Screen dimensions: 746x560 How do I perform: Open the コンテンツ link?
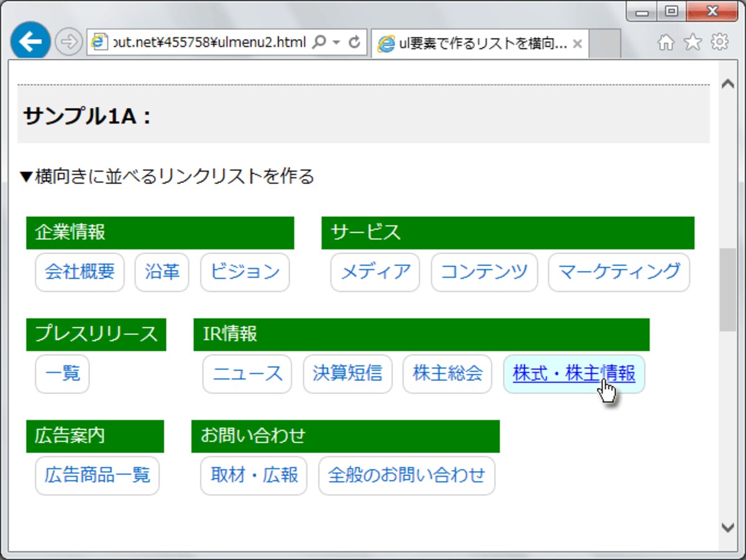click(484, 272)
